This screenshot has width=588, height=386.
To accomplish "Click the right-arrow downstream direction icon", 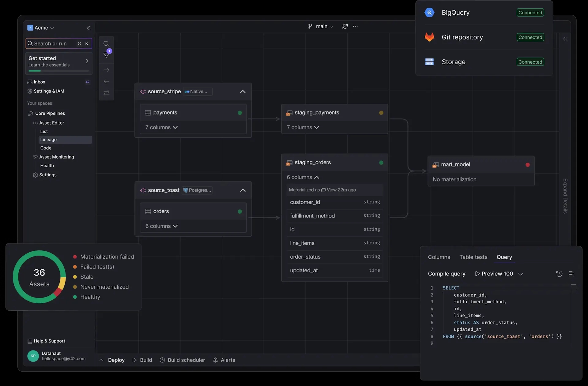I will [106, 70].
